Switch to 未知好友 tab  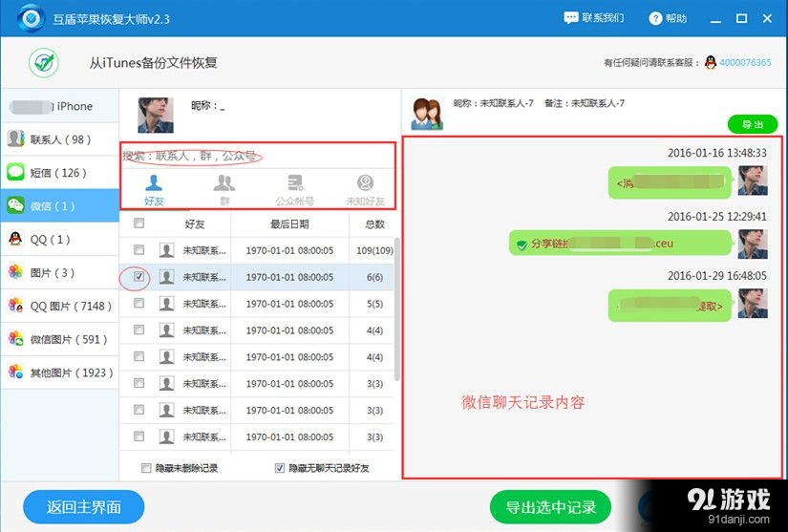(x=365, y=190)
